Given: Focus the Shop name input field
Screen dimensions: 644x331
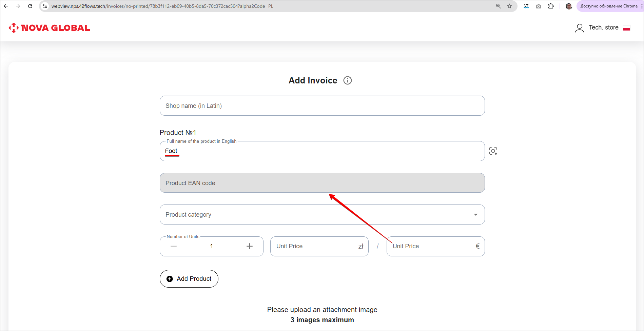Looking at the screenshot, I should pyautogui.click(x=322, y=106).
